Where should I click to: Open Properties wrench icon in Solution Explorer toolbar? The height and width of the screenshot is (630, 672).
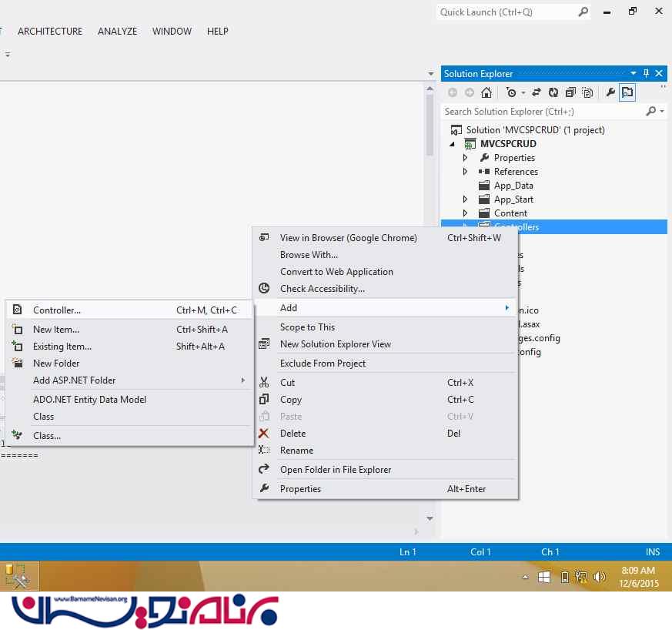[x=610, y=92]
